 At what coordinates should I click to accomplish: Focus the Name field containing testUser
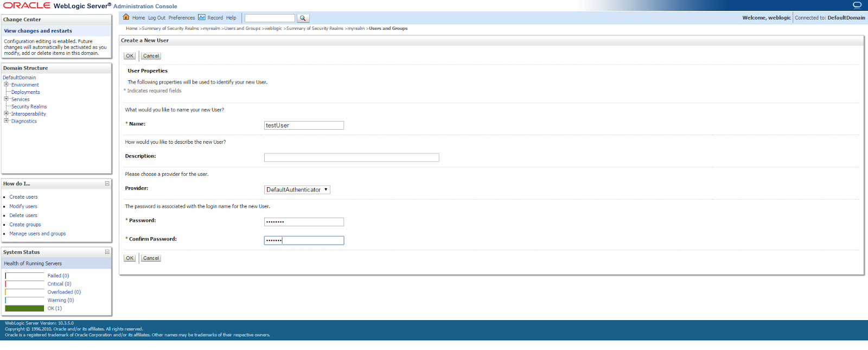point(304,125)
